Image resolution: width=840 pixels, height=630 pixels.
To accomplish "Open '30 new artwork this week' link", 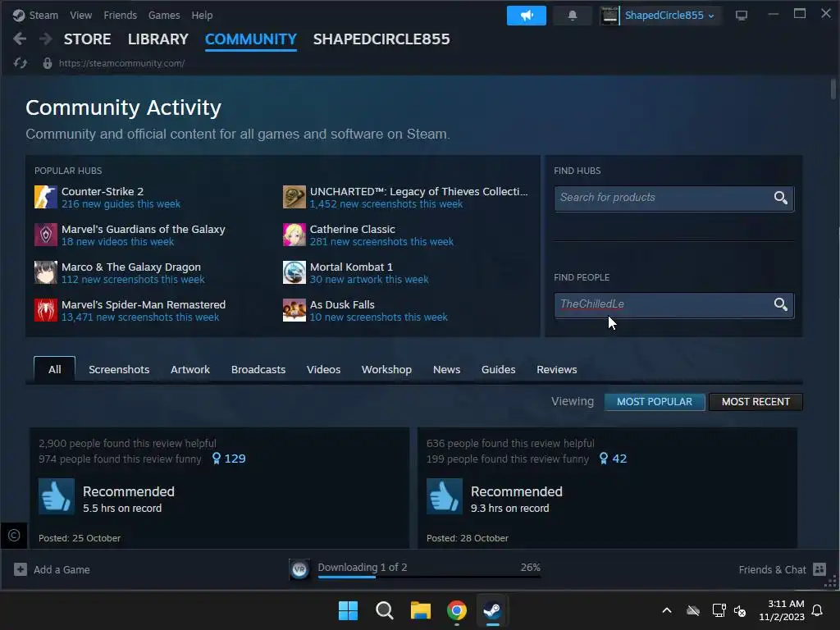I will (x=369, y=280).
